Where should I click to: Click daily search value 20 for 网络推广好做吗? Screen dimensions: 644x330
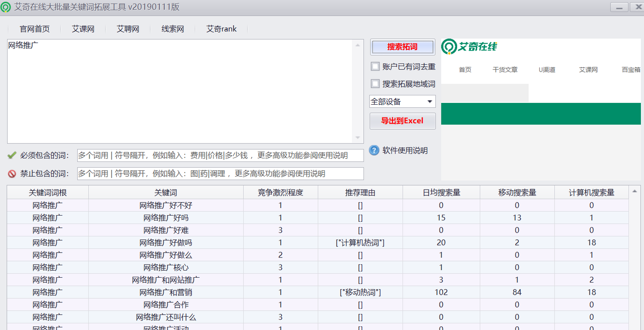coord(441,243)
